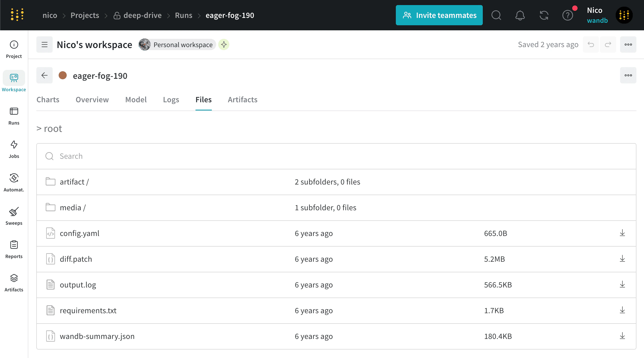Go to Reports in sidebar
Screen dimensions: 644x358
[x=14, y=249]
